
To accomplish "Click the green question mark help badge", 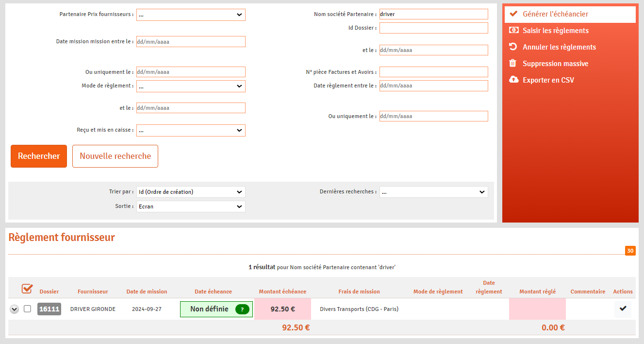I will (x=243, y=310).
